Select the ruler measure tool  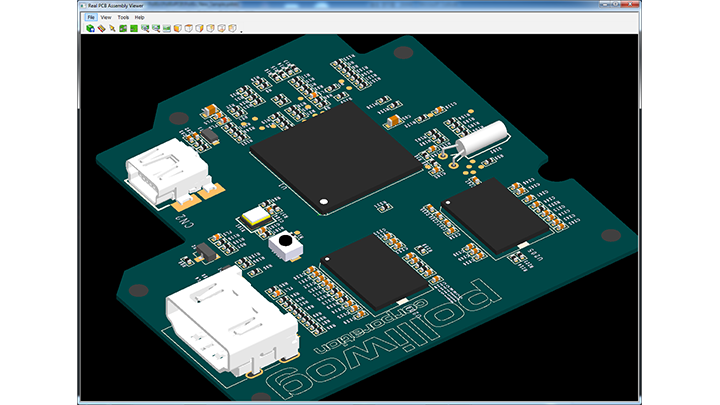pos(101,28)
